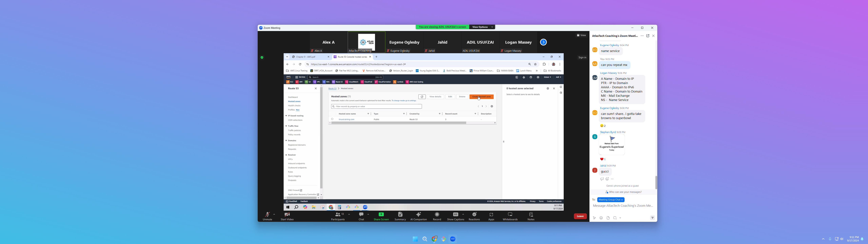Image resolution: width=868 pixels, height=244 pixels.
Task: Click the red Leave button
Action: (580, 216)
